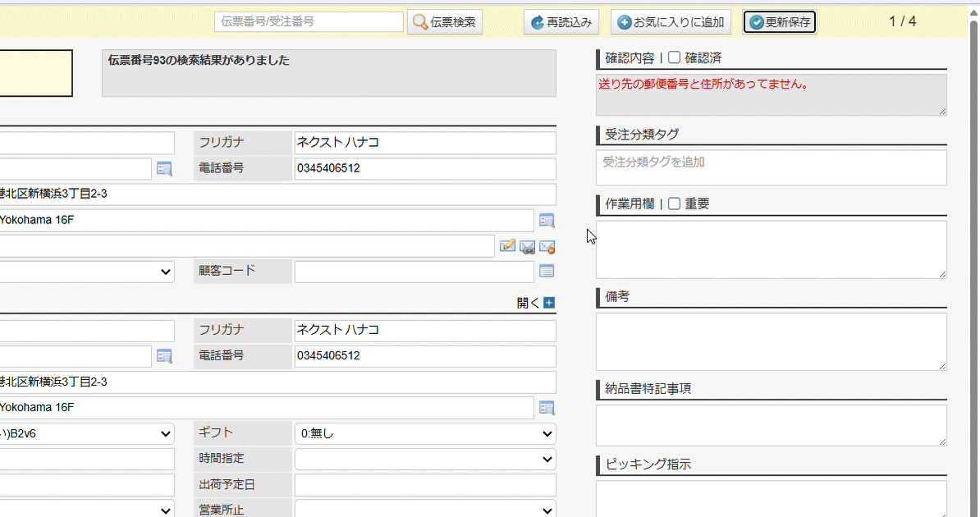Click the 伝票番号/受注番号 search field
Viewport: 980px width, 517px height.
(x=309, y=22)
